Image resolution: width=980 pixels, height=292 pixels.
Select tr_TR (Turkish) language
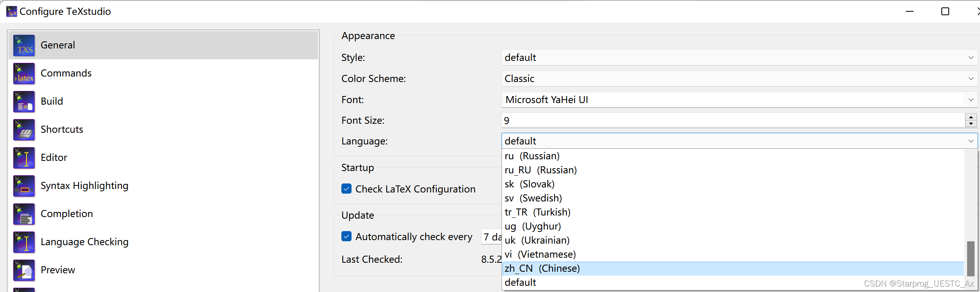(733, 212)
